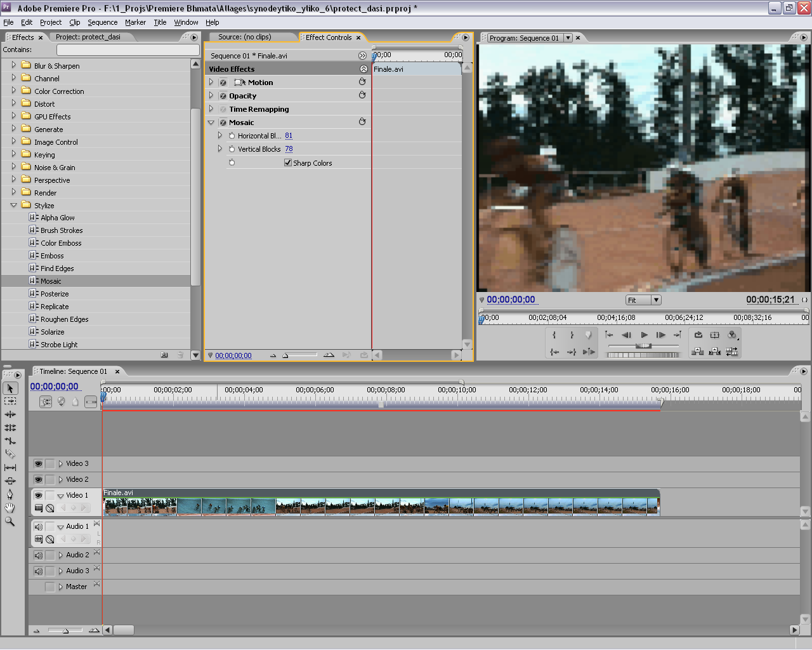Viewport: 812px width, 650px height.
Task: Open the Output settings button
Action: tap(733, 335)
